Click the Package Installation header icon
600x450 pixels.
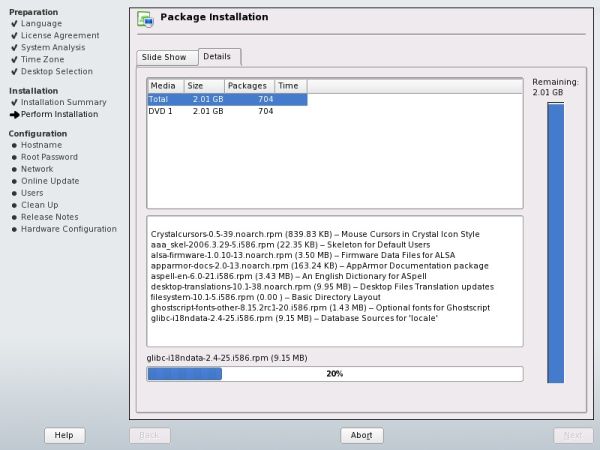pyautogui.click(x=145, y=19)
